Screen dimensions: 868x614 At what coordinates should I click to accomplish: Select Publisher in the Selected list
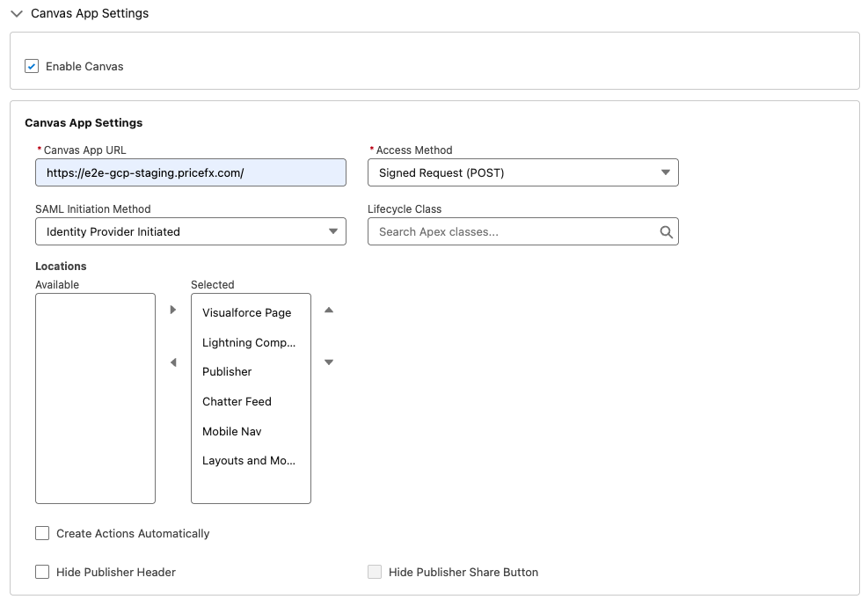tap(227, 371)
